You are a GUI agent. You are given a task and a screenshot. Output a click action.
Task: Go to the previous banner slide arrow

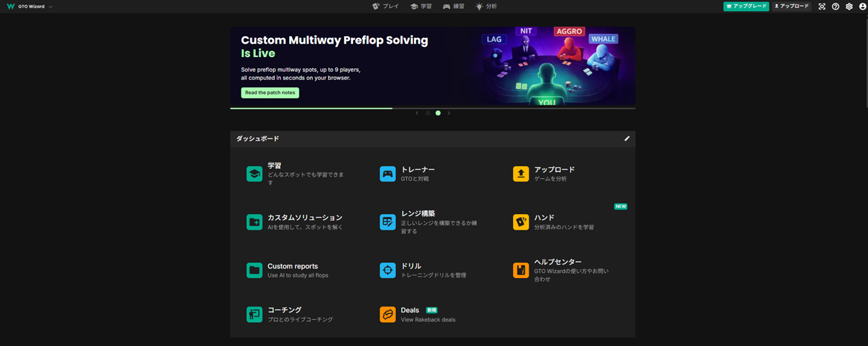tap(417, 114)
